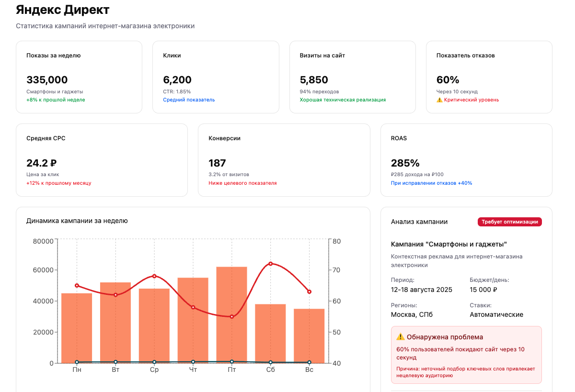The height and width of the screenshot is (392, 575).
Task: Click the Показатель отказов card heading
Action: pos(466,56)
